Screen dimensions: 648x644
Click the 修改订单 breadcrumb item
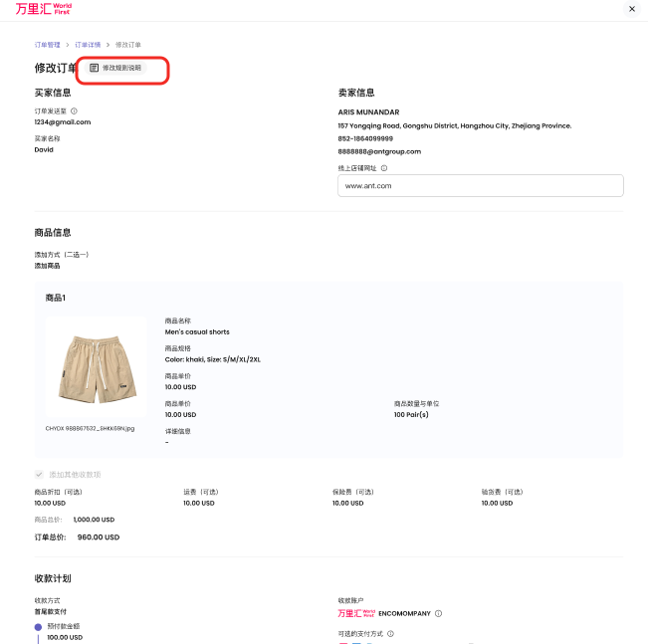pos(128,45)
